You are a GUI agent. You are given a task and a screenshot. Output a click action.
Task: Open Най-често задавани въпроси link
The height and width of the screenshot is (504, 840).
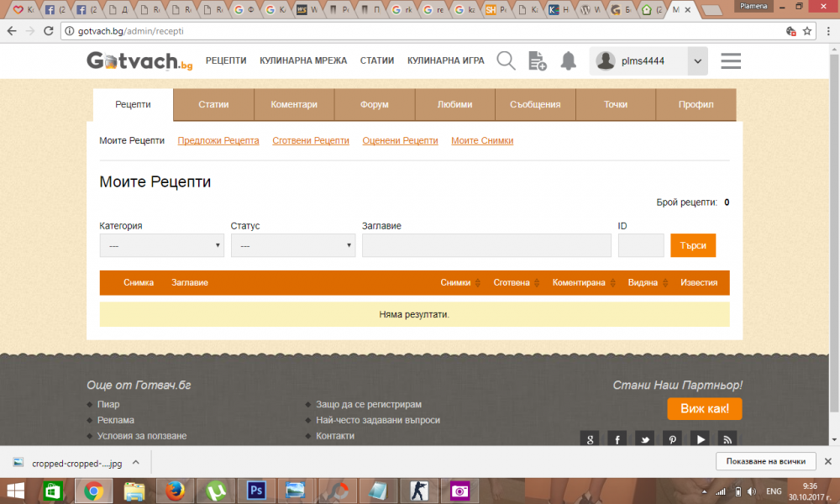click(x=378, y=420)
